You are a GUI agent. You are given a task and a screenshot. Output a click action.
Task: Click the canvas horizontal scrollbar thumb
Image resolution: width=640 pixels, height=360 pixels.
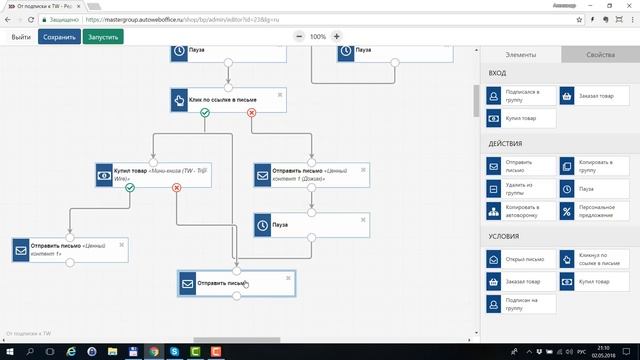click(237, 340)
